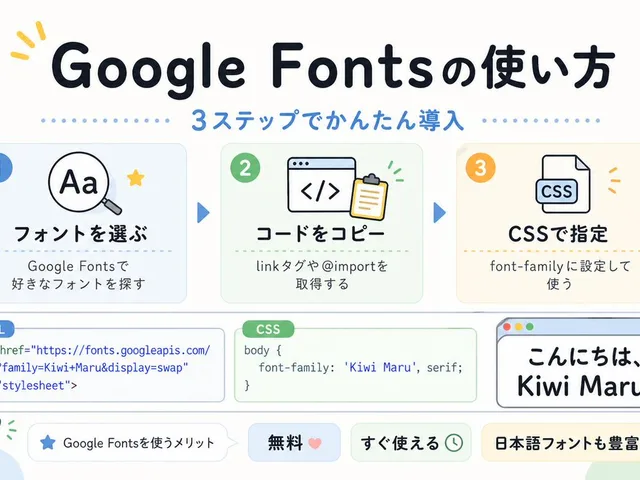Click the text Google Fontsで
Screen dimensions: 640x480
click(x=78, y=267)
